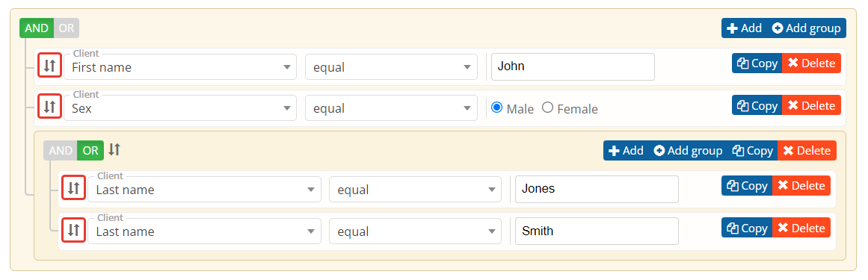Click the sort handle for Jones rule

[x=73, y=189]
